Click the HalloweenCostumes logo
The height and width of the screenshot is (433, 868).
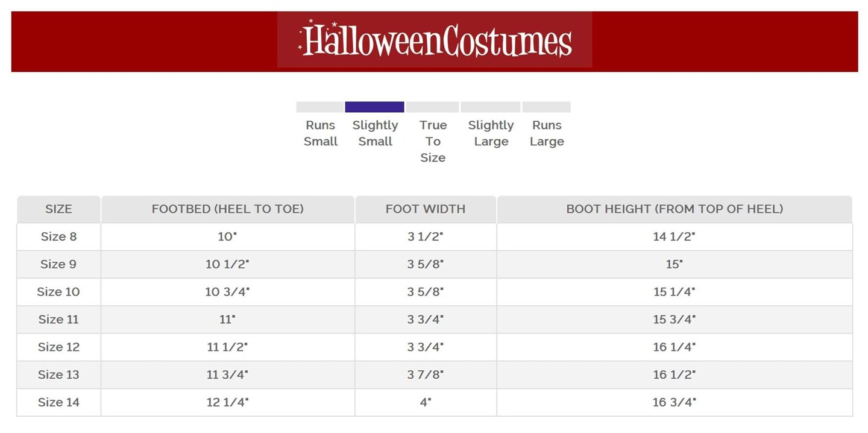(x=435, y=40)
